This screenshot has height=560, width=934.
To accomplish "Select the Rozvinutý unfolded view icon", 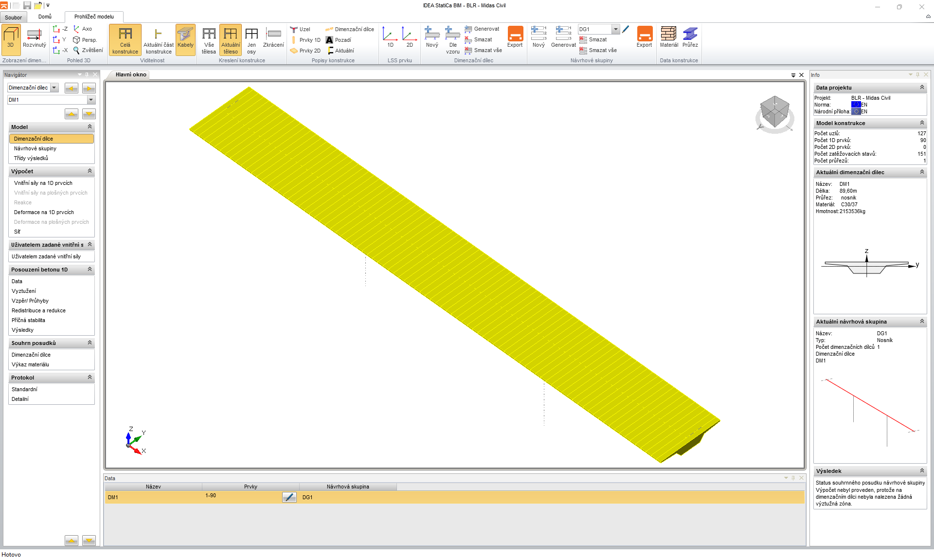I will point(34,38).
